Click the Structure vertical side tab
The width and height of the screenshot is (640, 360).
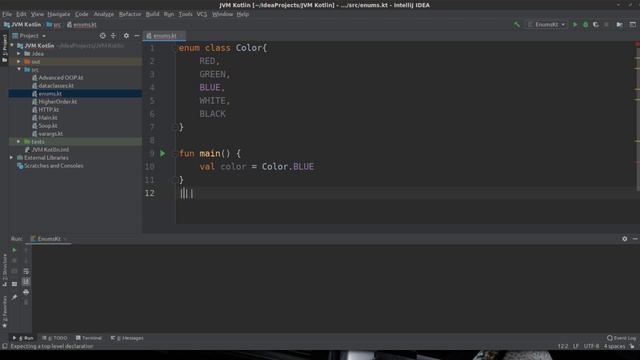click(4, 270)
